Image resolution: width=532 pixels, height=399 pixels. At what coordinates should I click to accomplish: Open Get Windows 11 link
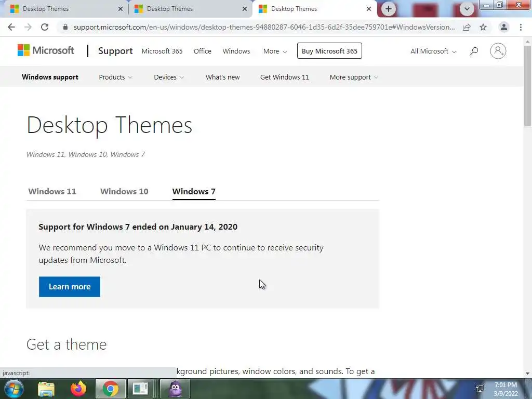point(285,77)
